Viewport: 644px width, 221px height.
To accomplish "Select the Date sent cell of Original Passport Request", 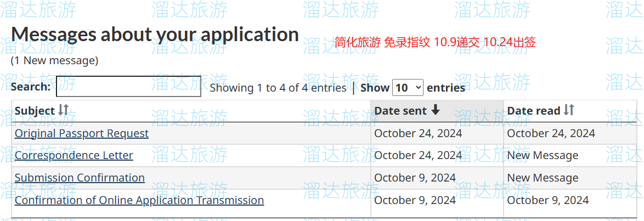I will tap(437, 133).
